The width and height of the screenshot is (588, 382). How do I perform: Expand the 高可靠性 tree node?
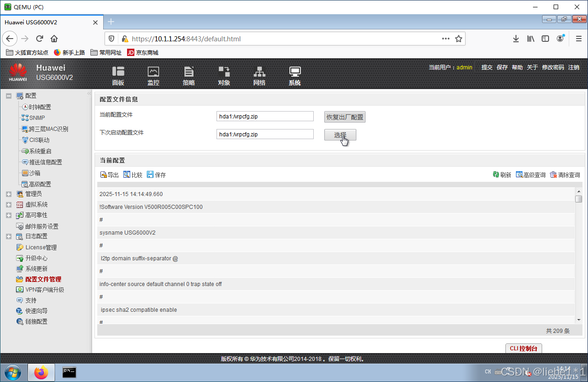coord(9,215)
